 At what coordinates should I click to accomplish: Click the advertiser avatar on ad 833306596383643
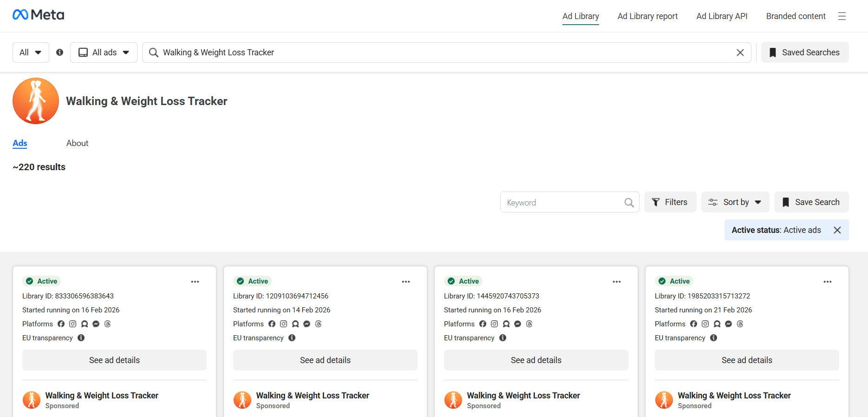coord(32,400)
